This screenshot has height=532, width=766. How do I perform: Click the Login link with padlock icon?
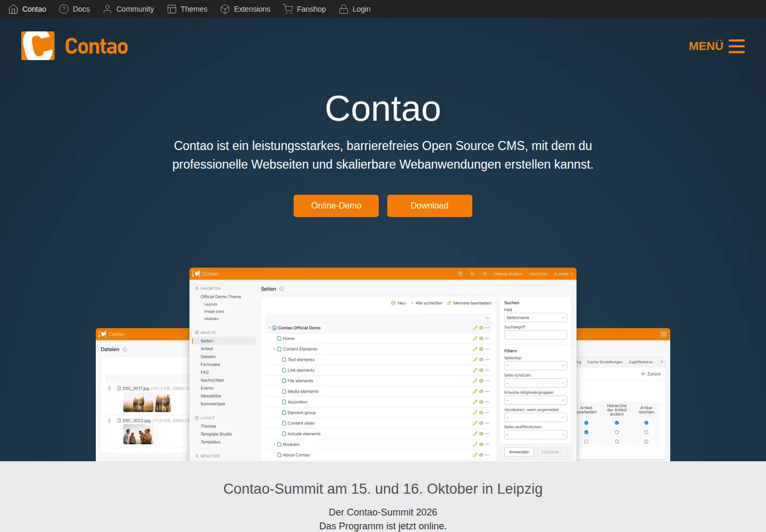[x=355, y=9]
